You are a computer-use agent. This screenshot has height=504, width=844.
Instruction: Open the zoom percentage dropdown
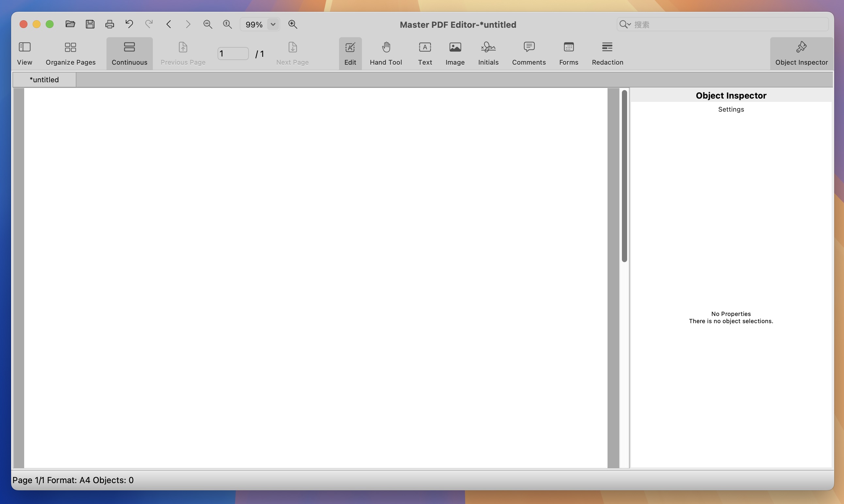(272, 24)
